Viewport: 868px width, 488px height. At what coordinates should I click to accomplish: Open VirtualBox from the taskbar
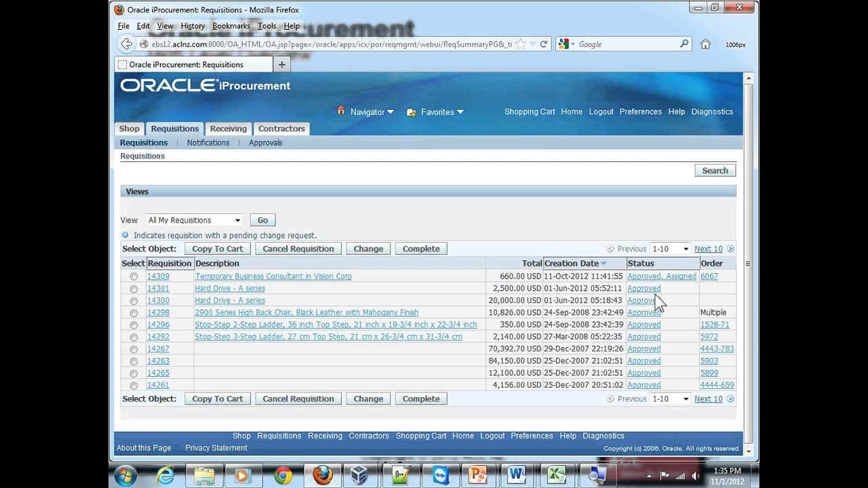click(359, 475)
